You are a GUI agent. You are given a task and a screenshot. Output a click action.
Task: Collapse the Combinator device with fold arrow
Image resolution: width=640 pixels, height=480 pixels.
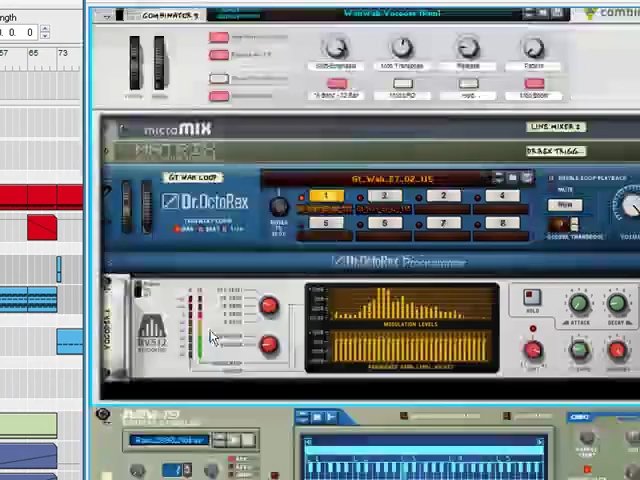pos(107,16)
